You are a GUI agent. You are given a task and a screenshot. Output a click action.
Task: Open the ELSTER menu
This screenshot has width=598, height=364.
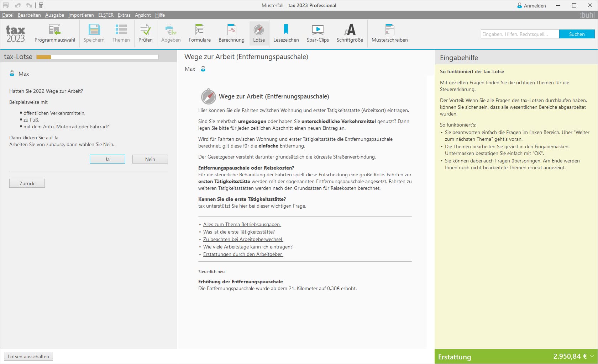[106, 15]
